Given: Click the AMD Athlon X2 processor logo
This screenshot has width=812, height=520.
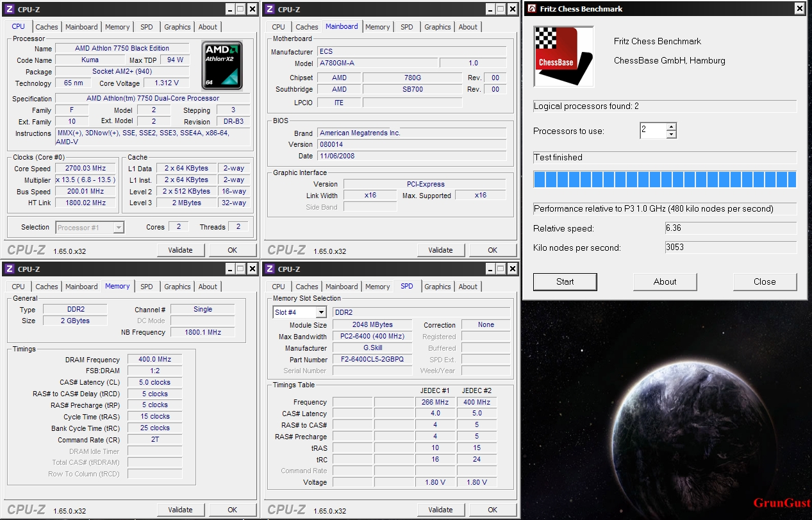Looking at the screenshot, I should (222, 65).
